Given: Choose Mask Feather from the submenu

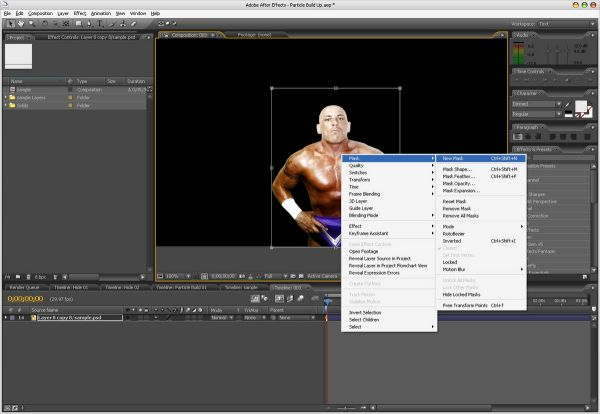Looking at the screenshot, I should (x=481, y=176).
